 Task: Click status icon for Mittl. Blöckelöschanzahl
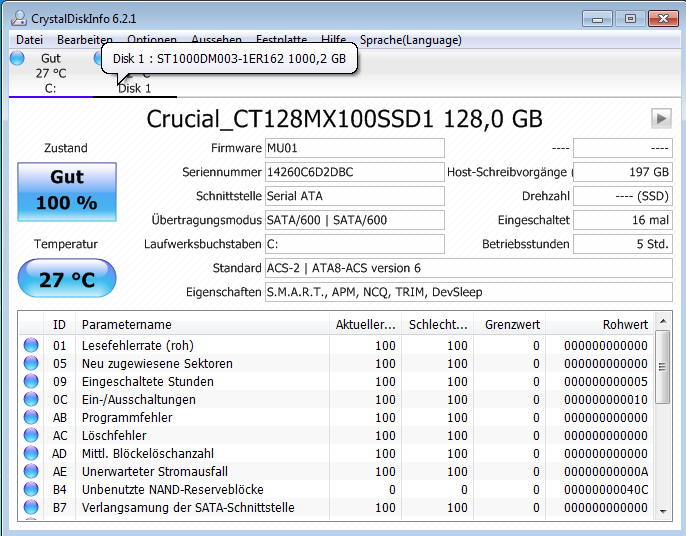pyautogui.click(x=31, y=453)
